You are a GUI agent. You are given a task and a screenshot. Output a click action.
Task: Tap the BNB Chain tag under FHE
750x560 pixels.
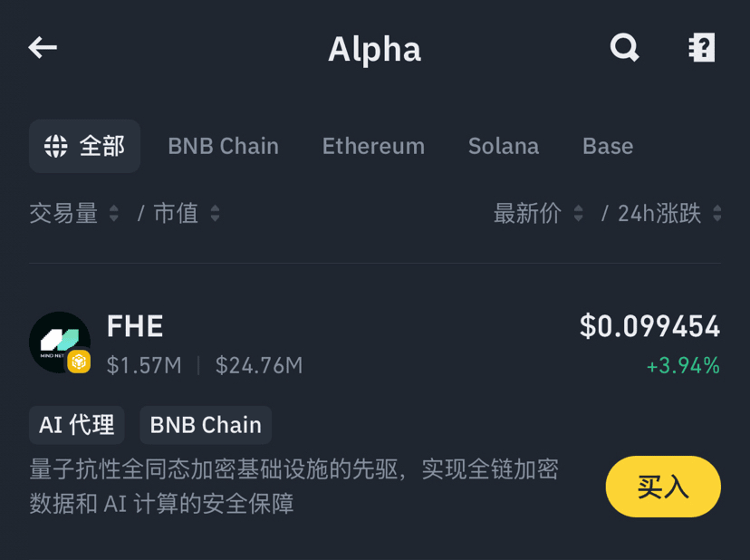(x=206, y=425)
